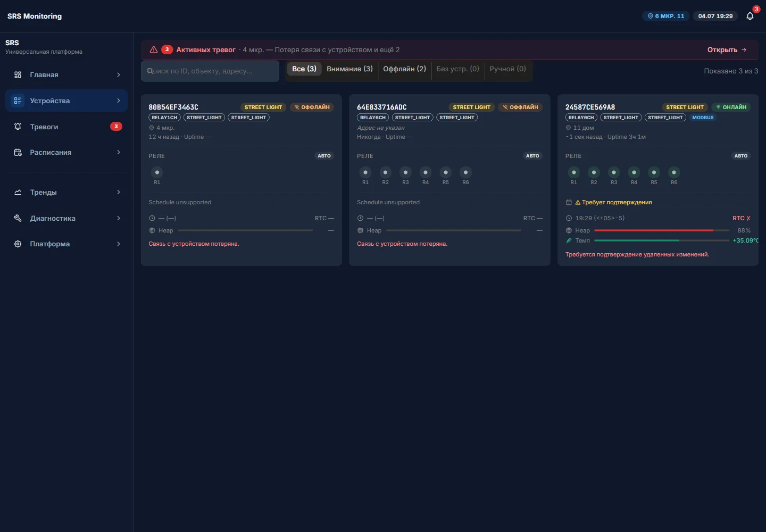Viewport: 766px width, 532px height.
Task: Switch to the Внимание (3) filter tab
Action: pos(349,69)
